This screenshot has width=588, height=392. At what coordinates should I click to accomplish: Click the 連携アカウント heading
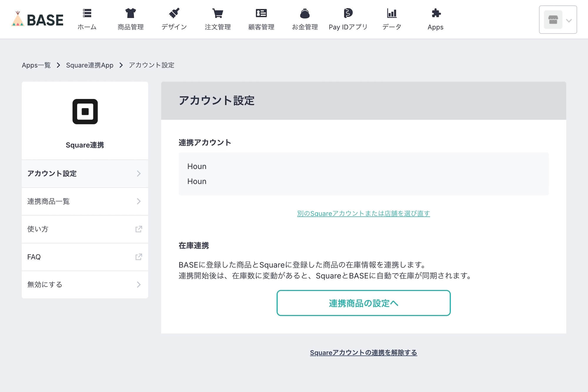pos(205,143)
